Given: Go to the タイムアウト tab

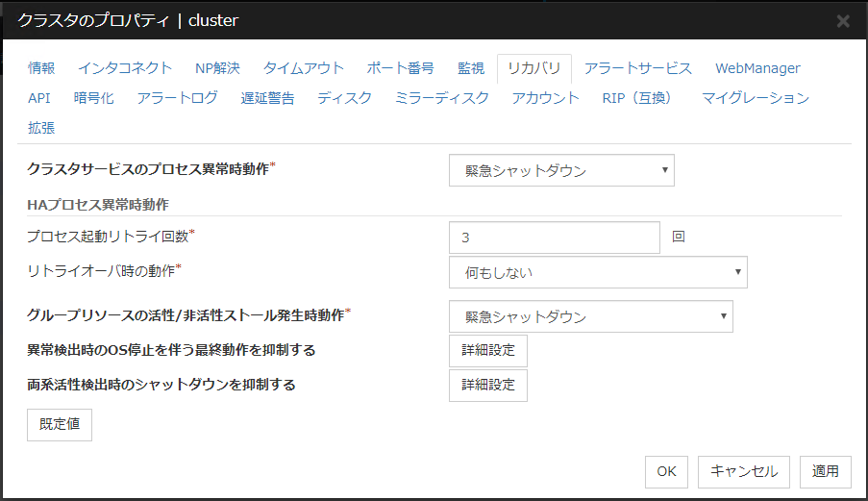Looking at the screenshot, I should [303, 68].
